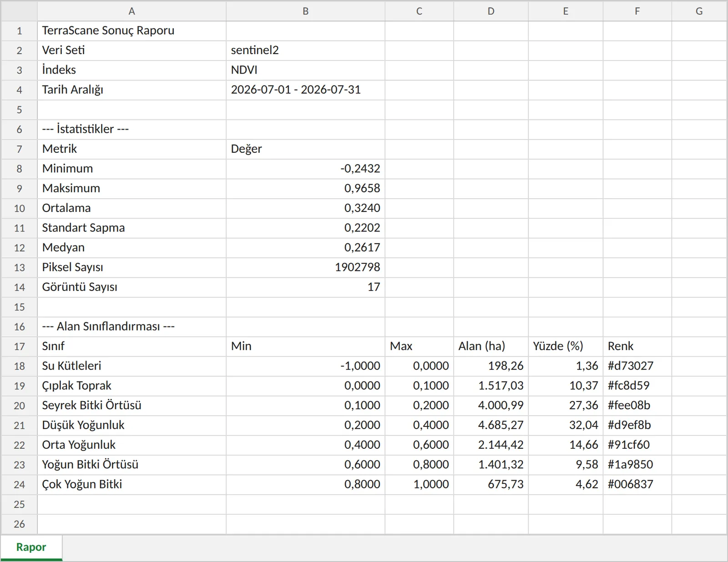Click the 'Renk' header cell
This screenshot has width=728, height=562.
(x=637, y=346)
